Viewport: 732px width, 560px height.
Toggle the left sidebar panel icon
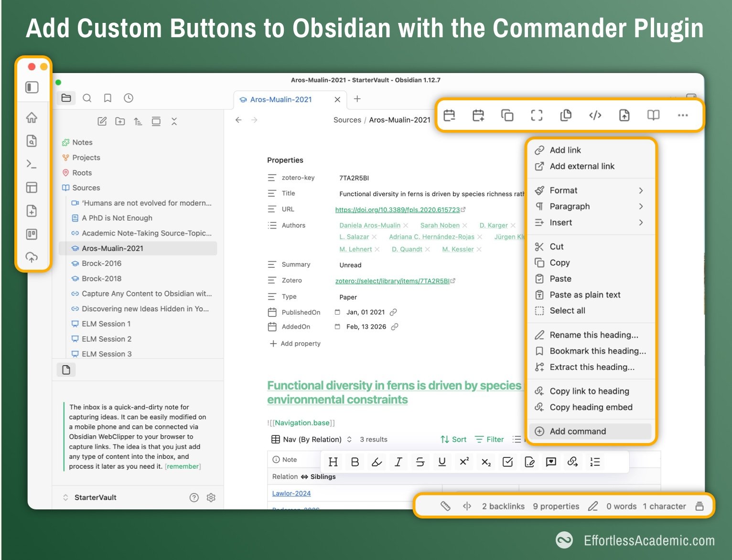pos(32,87)
